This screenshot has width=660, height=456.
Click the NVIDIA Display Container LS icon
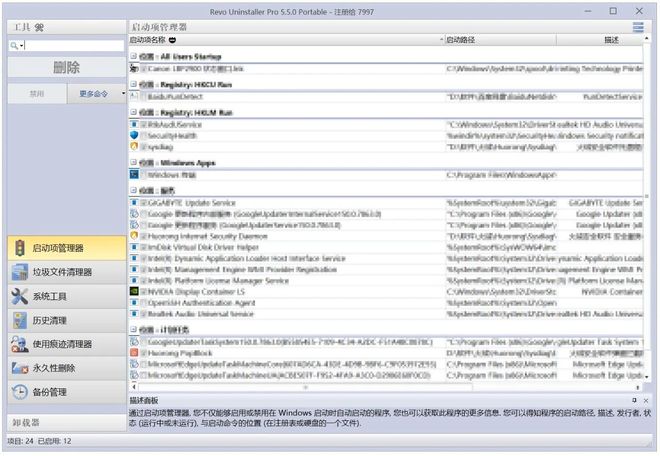coord(134,291)
